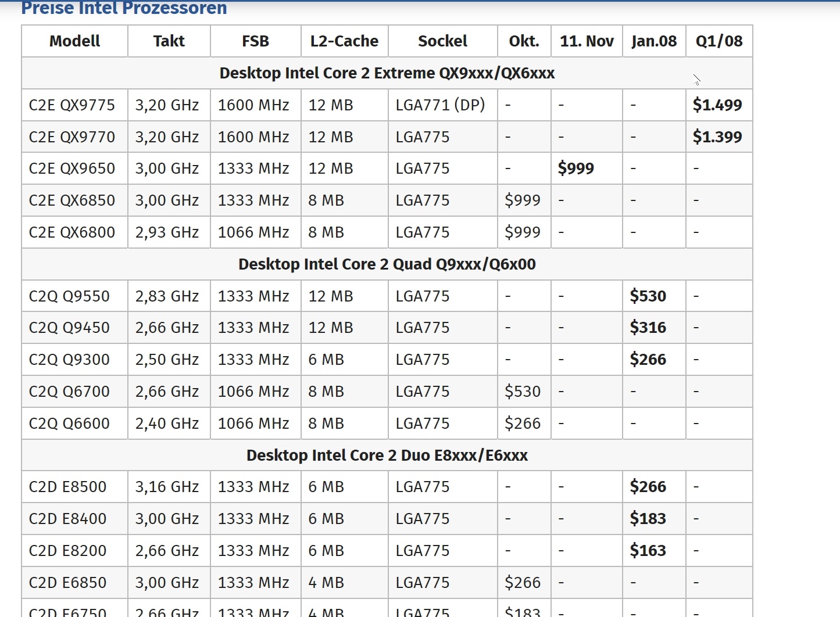Select the Core 2 Duo section heading
Screen dimensions: 840x617
387,455
